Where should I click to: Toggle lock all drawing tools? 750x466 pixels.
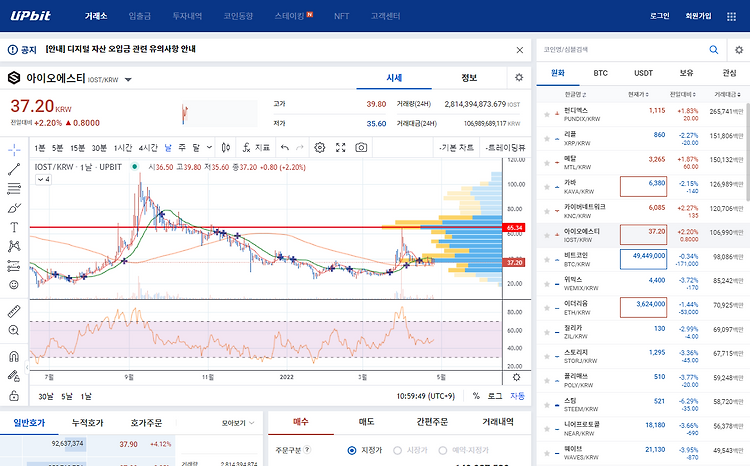14,396
